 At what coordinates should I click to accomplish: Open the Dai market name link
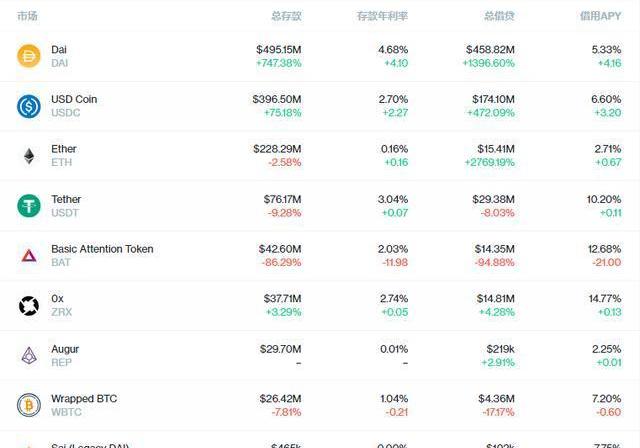[x=59, y=49]
